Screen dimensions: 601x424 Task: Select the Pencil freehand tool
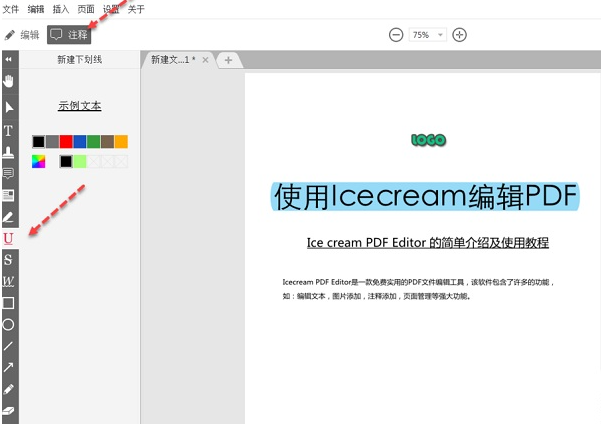click(8, 389)
